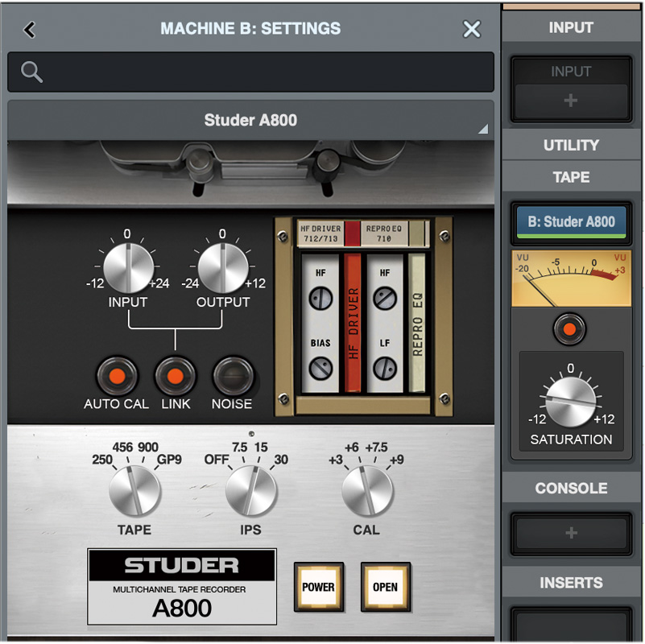Adjust the HF Driver HF screw
The image size is (645, 644).
tap(320, 298)
